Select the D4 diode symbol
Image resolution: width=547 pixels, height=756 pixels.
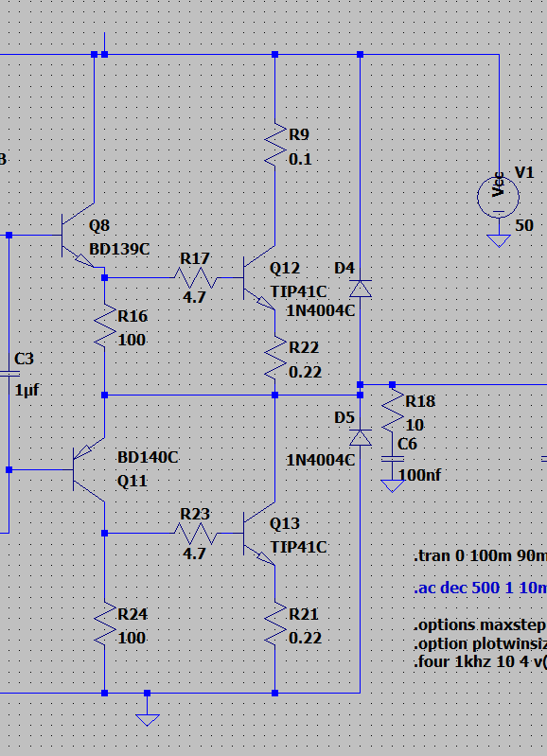coord(361,289)
